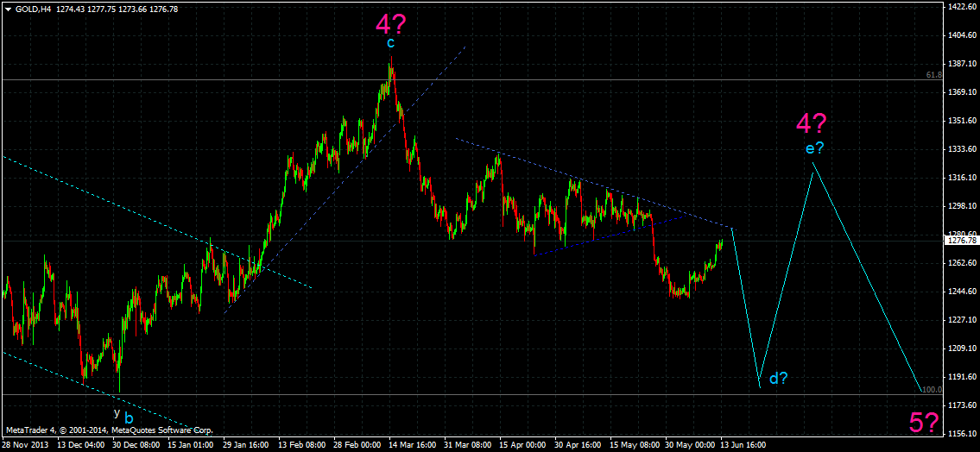This screenshot has width=980, height=452.
Task: Select the pink 4? label above wave c
Action: 390,23
